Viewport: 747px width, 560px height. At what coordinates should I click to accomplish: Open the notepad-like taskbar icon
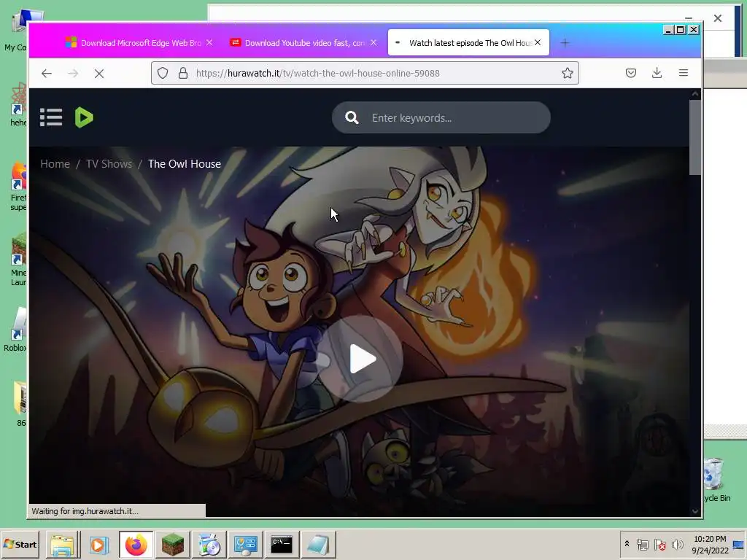click(x=318, y=545)
